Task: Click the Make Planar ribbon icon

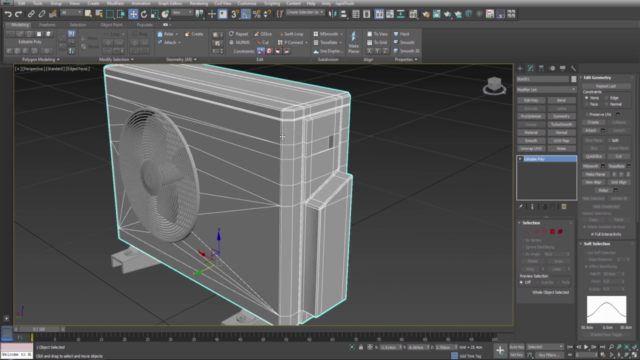Action: click(353, 42)
